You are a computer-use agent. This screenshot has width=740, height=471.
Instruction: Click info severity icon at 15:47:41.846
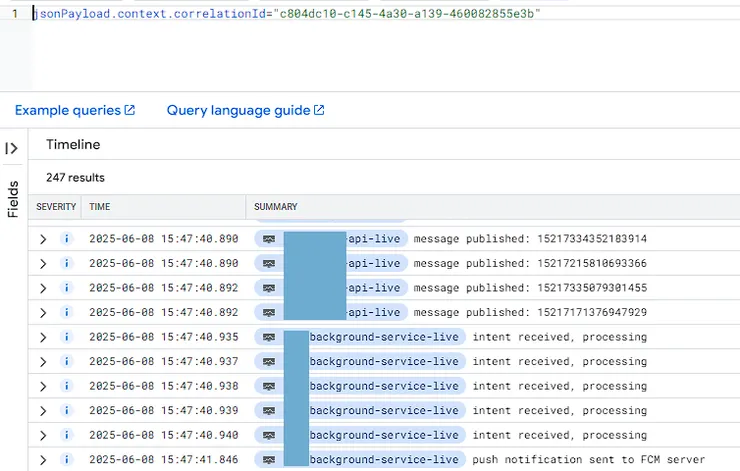pos(67,460)
